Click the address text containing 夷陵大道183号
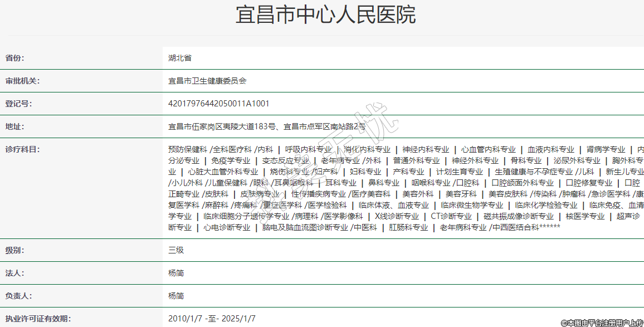This screenshot has width=644, height=327. (267, 126)
